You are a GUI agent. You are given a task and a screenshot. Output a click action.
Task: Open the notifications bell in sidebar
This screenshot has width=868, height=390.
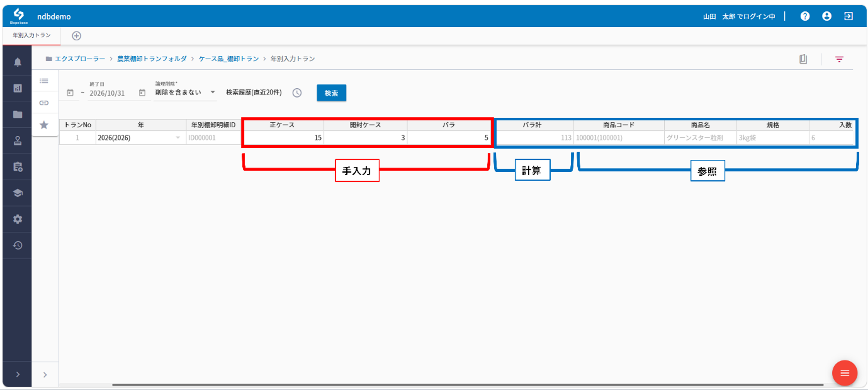[18, 62]
